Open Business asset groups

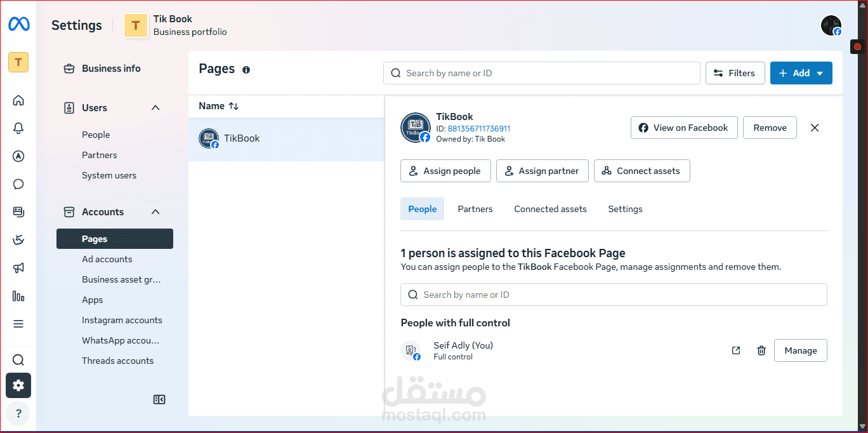(x=122, y=279)
